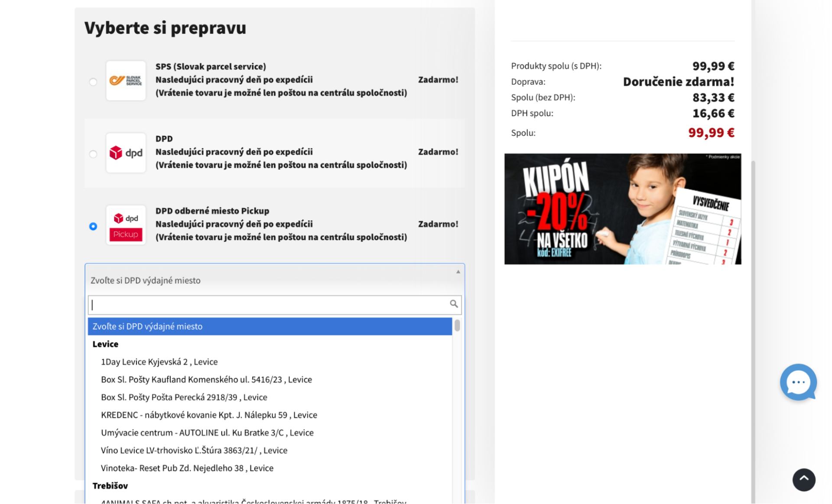Click the scroll-to-top arrow button
Viewport: 832px width, 504px height.
[804, 480]
